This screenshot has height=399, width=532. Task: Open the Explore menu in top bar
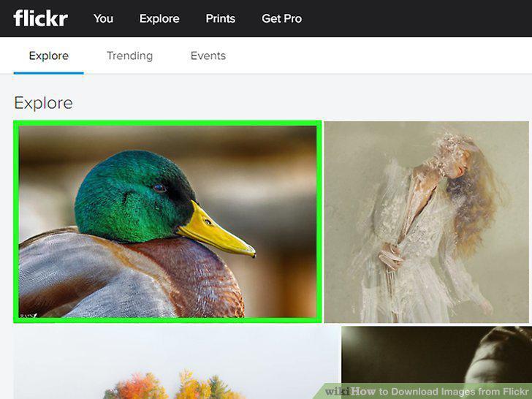coord(159,19)
